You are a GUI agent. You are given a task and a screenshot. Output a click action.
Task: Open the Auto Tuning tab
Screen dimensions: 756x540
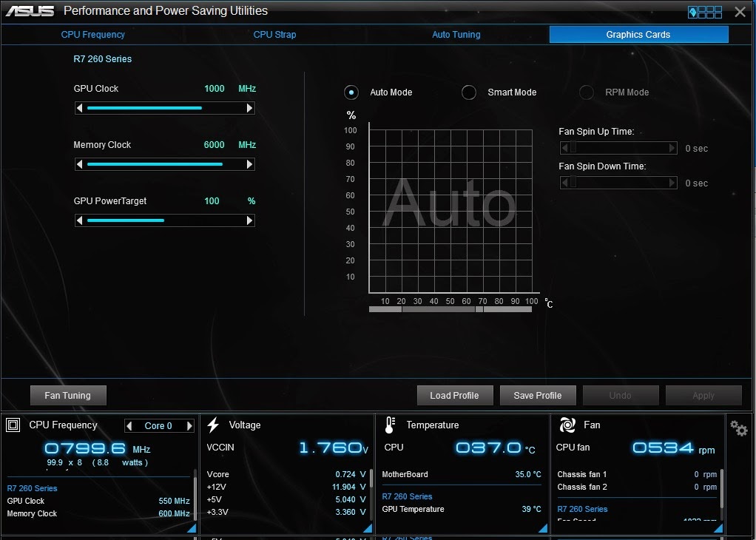456,35
